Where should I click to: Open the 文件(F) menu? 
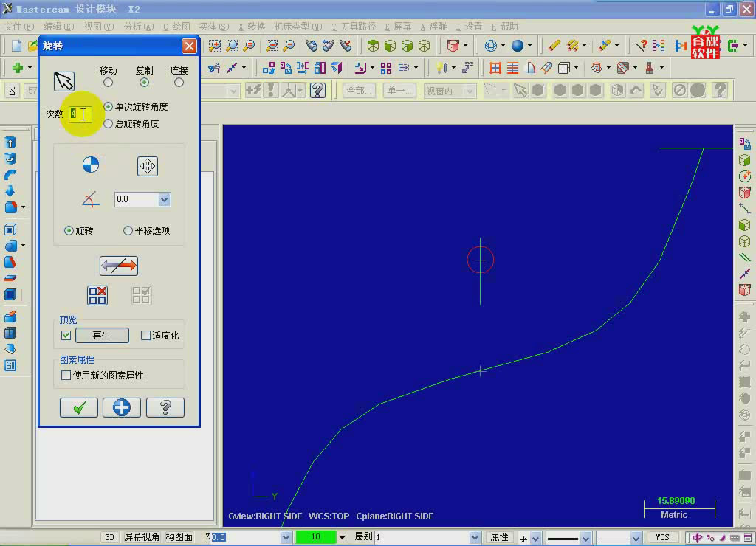point(19,27)
